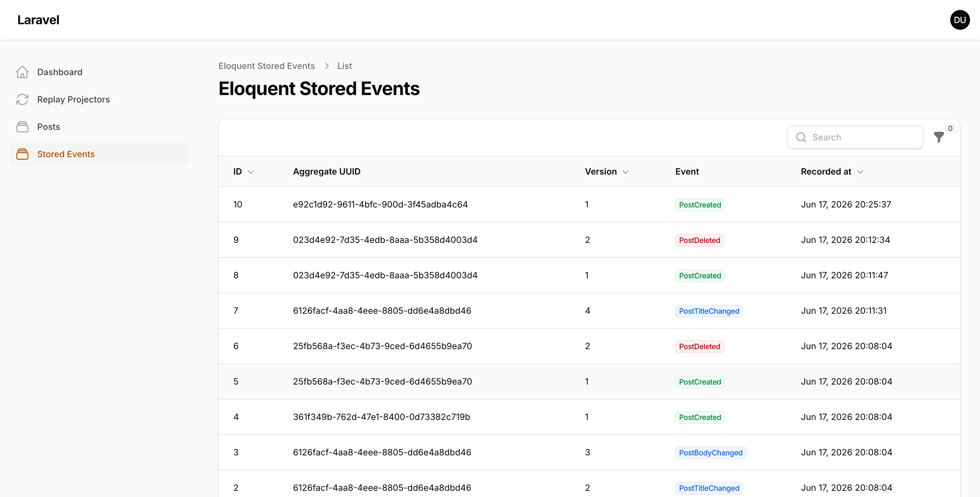980x497 pixels.
Task: Click timestamp Jun 17, 2026 20:25:37
Action: [846, 204]
